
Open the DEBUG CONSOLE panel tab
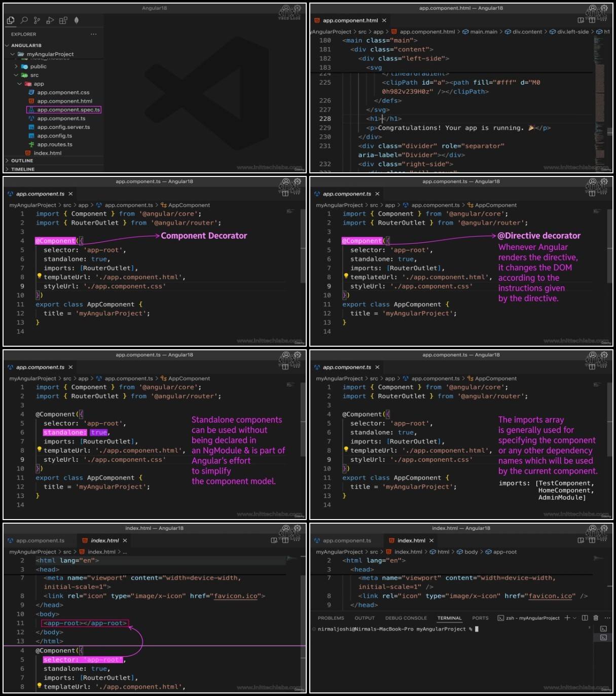406,618
